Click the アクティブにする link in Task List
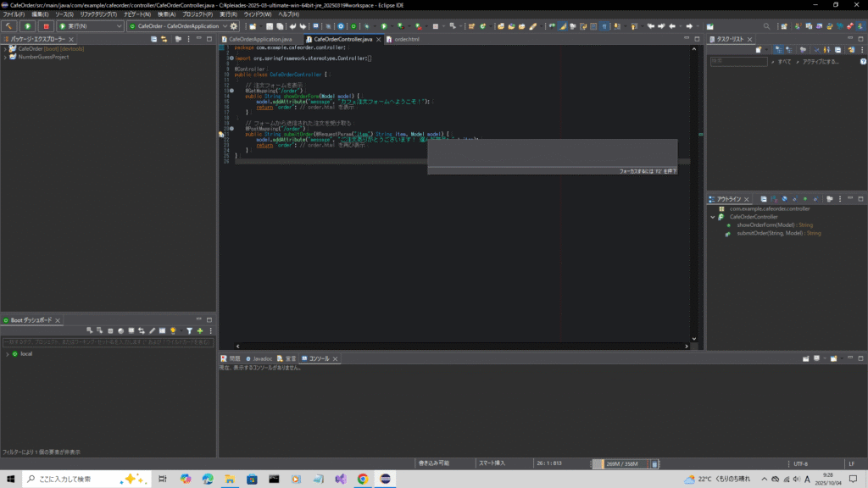Viewport: 868px width, 488px height. tap(821, 61)
